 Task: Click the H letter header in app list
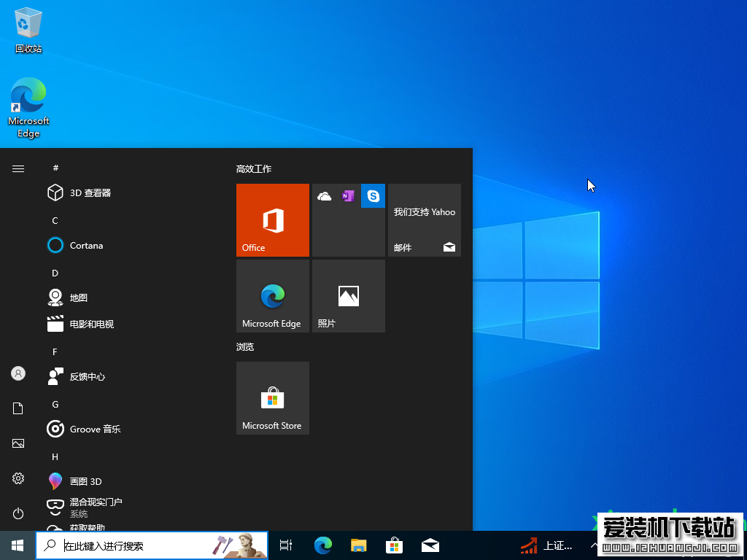(55, 456)
